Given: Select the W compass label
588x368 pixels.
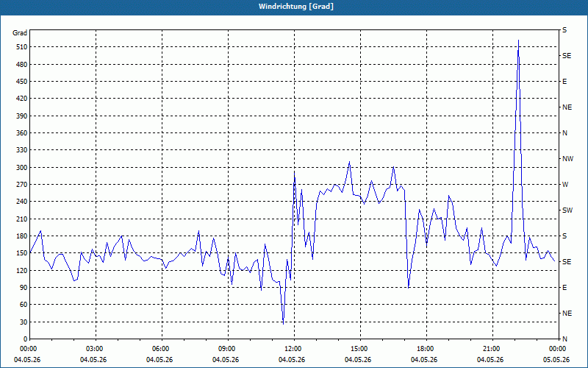Looking at the screenshot, I should (x=565, y=185).
